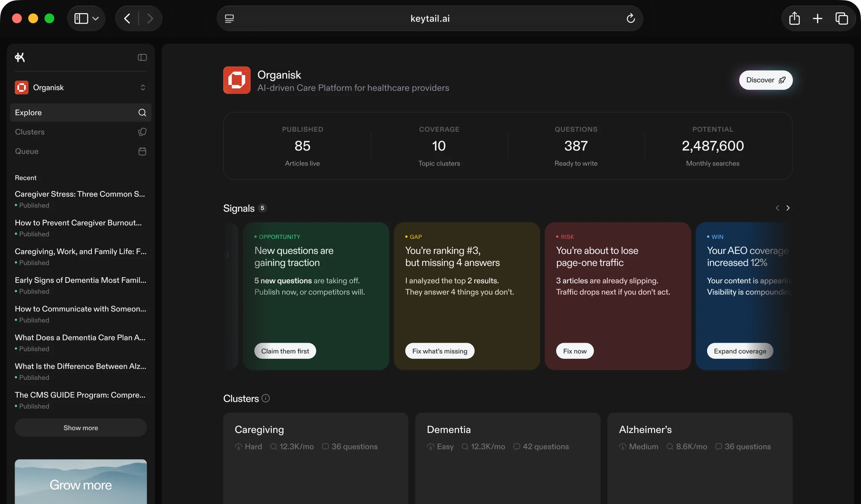Select the Clusters menu item
Viewport: 861px width, 504px height.
[x=81, y=132]
